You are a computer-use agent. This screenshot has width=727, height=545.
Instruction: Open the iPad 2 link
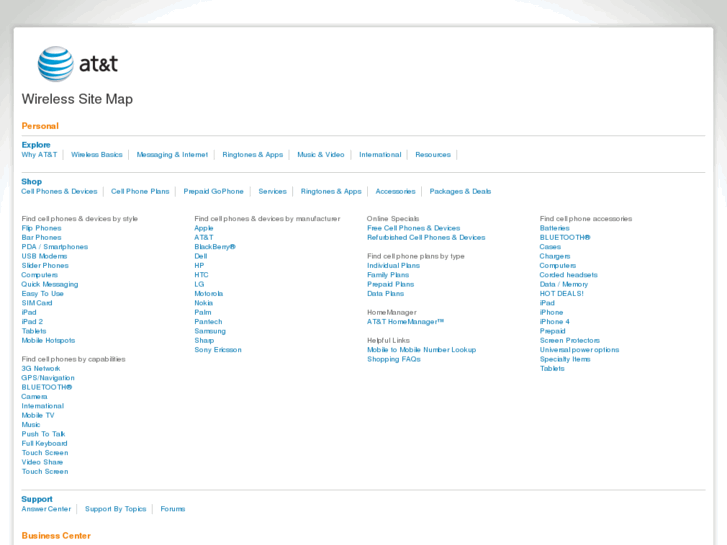click(x=32, y=321)
